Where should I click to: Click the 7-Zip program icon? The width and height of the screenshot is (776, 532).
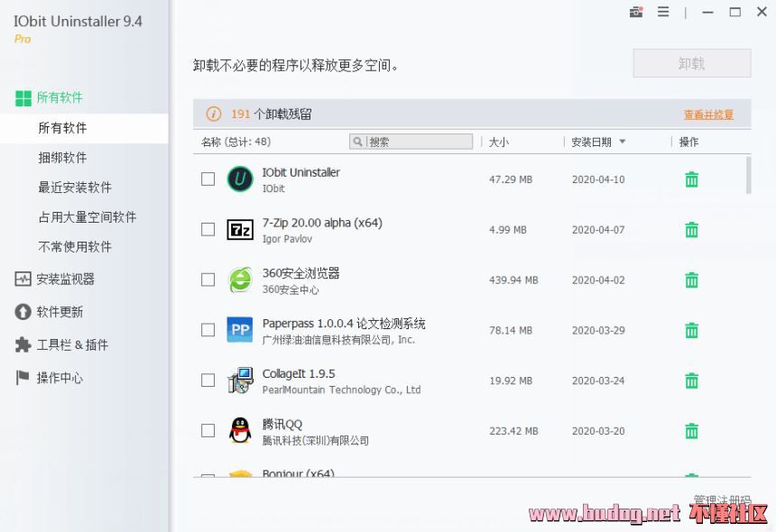[240, 229]
